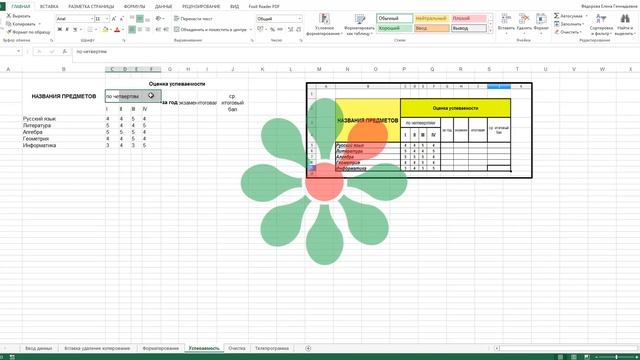Screen dimensions: 640x360
Task: Open Сортировка и фильтр menu
Action: (601, 24)
